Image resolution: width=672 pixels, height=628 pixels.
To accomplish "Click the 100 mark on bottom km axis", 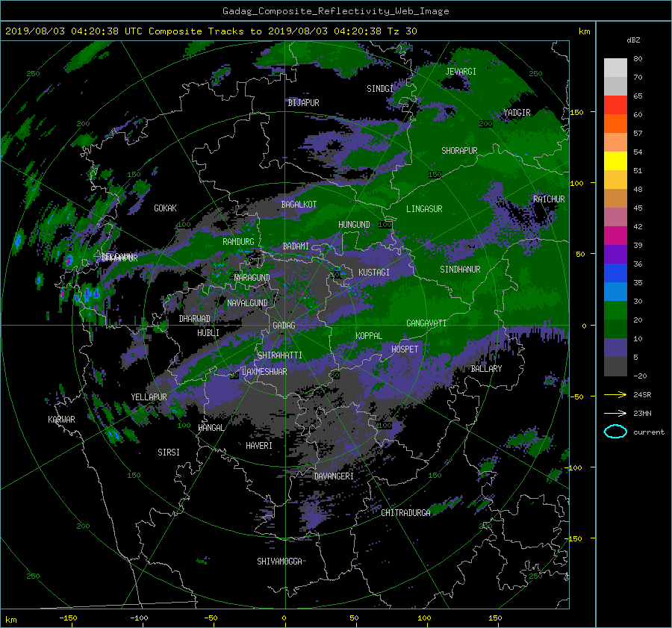I will tap(424, 618).
